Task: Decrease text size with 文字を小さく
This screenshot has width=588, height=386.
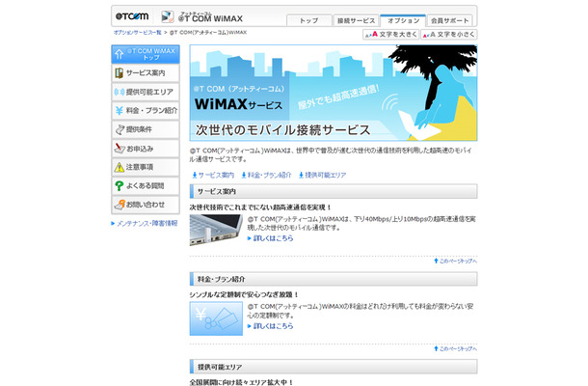Action: click(449, 35)
